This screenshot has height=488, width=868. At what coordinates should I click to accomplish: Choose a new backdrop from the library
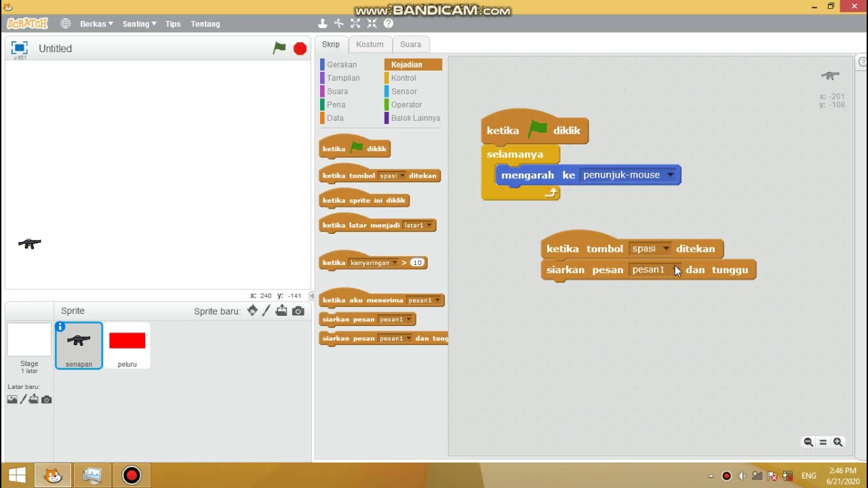[12, 400]
